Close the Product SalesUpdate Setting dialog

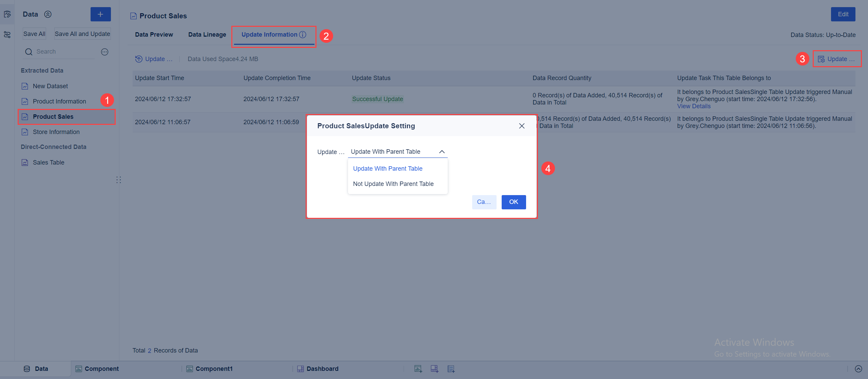pos(522,126)
